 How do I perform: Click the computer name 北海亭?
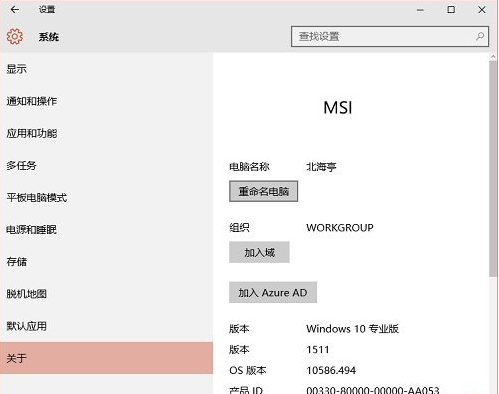point(321,167)
